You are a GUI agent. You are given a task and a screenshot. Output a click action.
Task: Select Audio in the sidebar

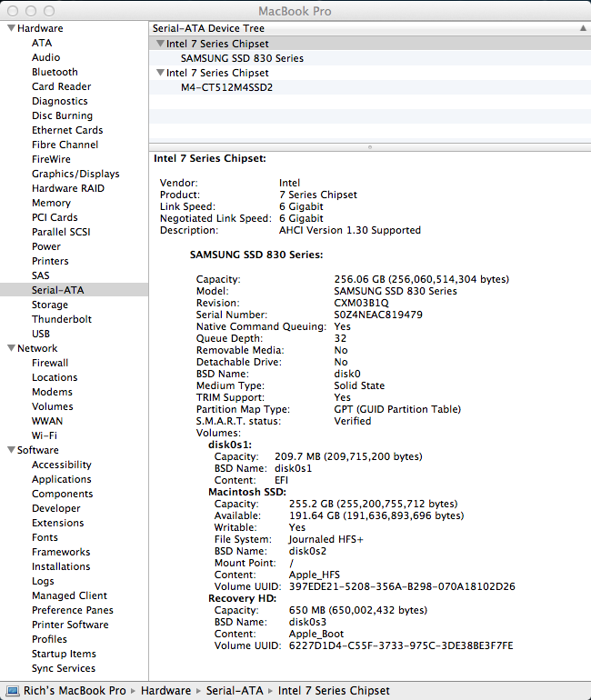coord(45,57)
